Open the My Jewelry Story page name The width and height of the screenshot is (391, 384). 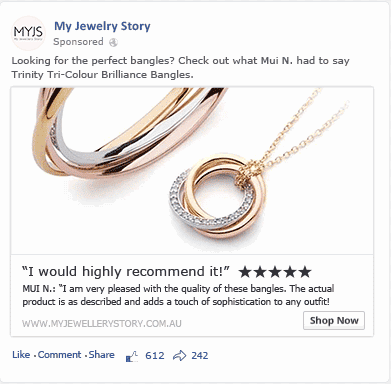pyautogui.click(x=102, y=26)
